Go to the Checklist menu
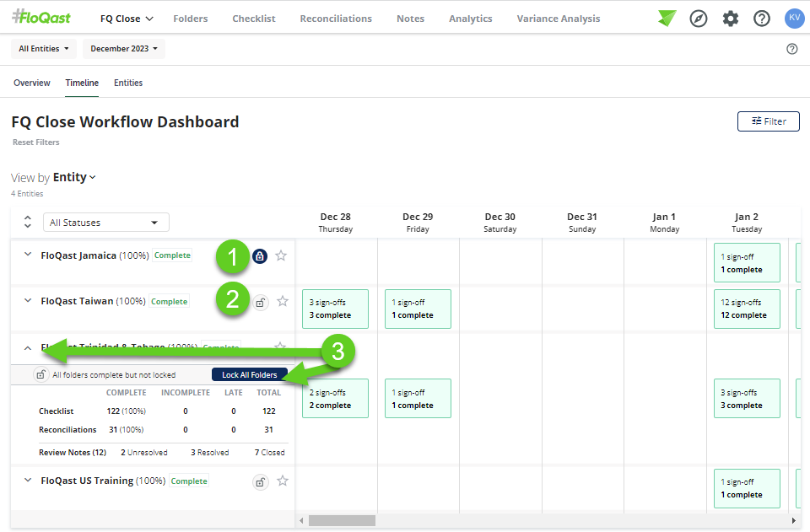 (254, 19)
